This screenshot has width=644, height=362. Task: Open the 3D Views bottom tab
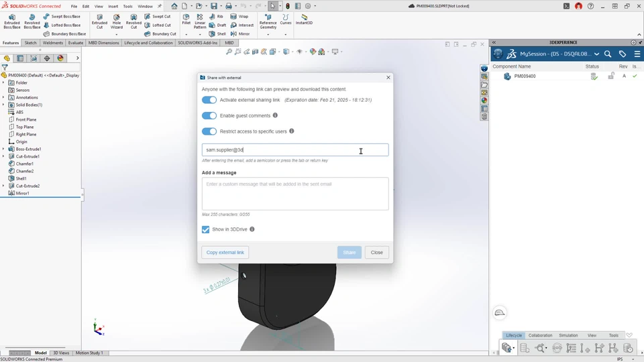pyautogui.click(x=61, y=353)
